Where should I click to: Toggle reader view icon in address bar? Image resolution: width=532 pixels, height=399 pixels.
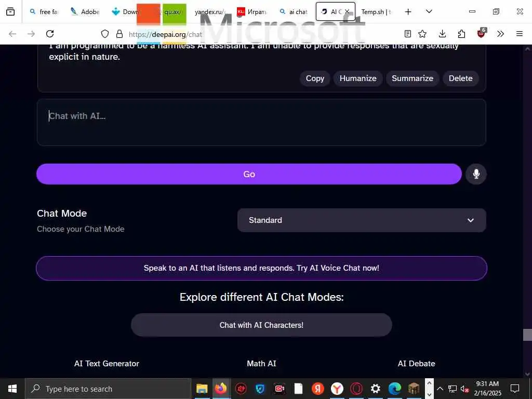point(408,34)
